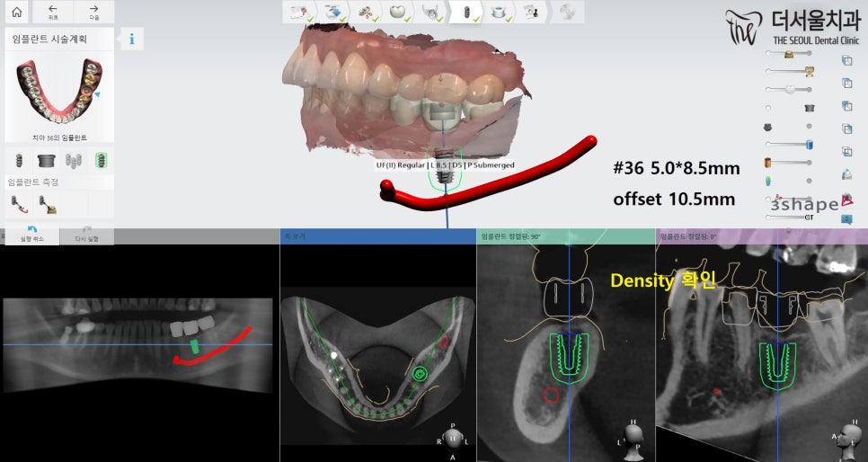Open the info panel (i icon)

(x=132, y=40)
